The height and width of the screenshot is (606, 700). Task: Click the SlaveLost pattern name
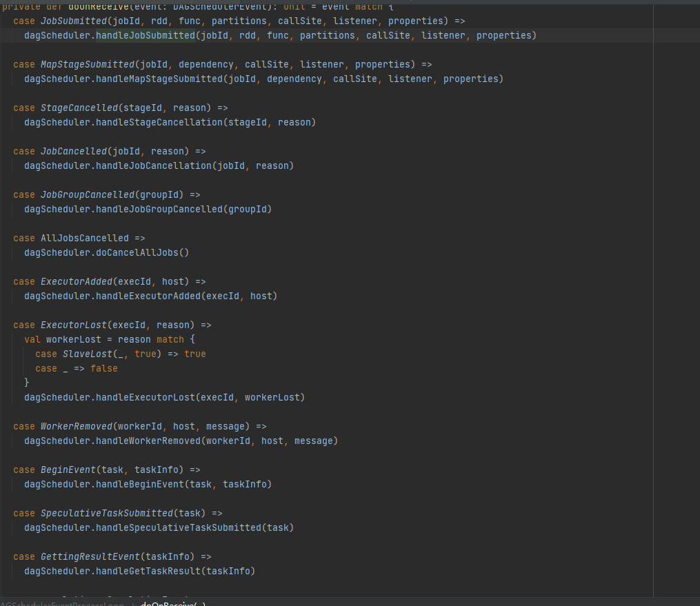pos(88,354)
